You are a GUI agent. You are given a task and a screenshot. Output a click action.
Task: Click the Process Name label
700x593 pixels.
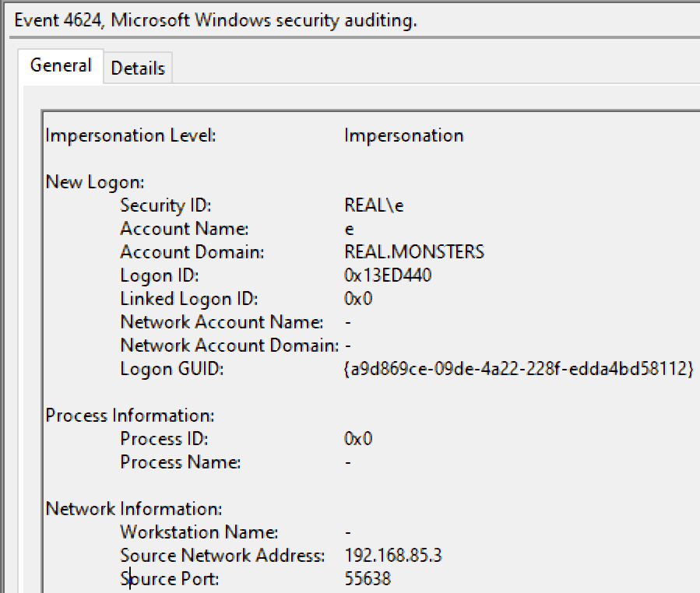(x=181, y=461)
